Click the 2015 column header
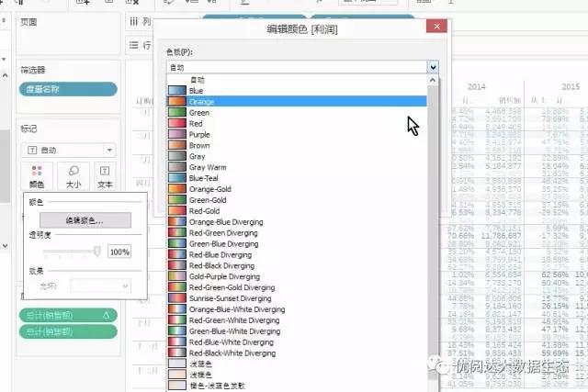Screen dimensions: 588x392 (x=571, y=87)
